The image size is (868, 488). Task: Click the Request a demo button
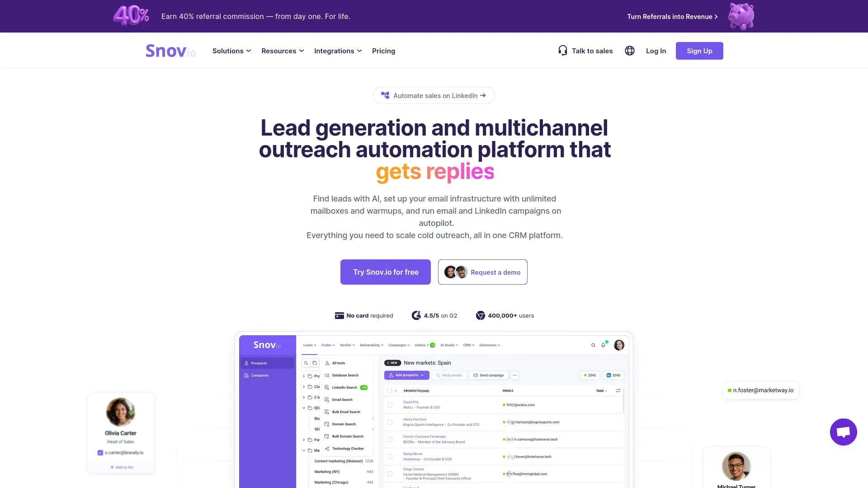[482, 272]
